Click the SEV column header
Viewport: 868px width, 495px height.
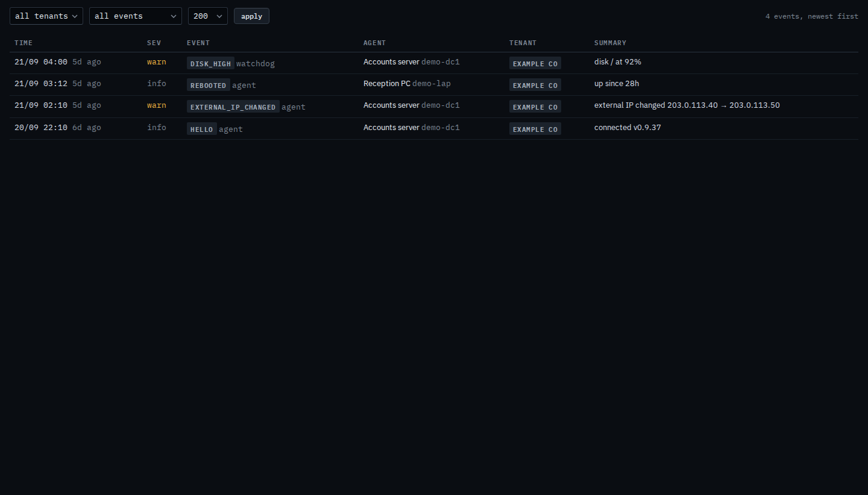point(154,43)
